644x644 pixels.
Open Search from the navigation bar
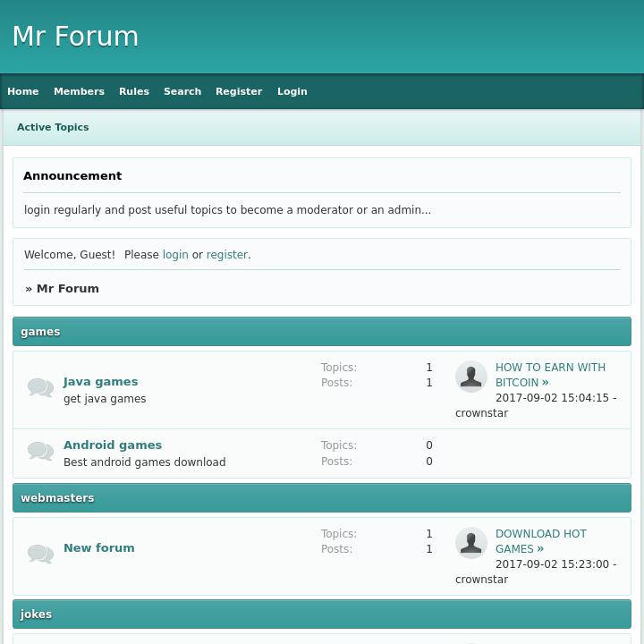[x=182, y=91]
